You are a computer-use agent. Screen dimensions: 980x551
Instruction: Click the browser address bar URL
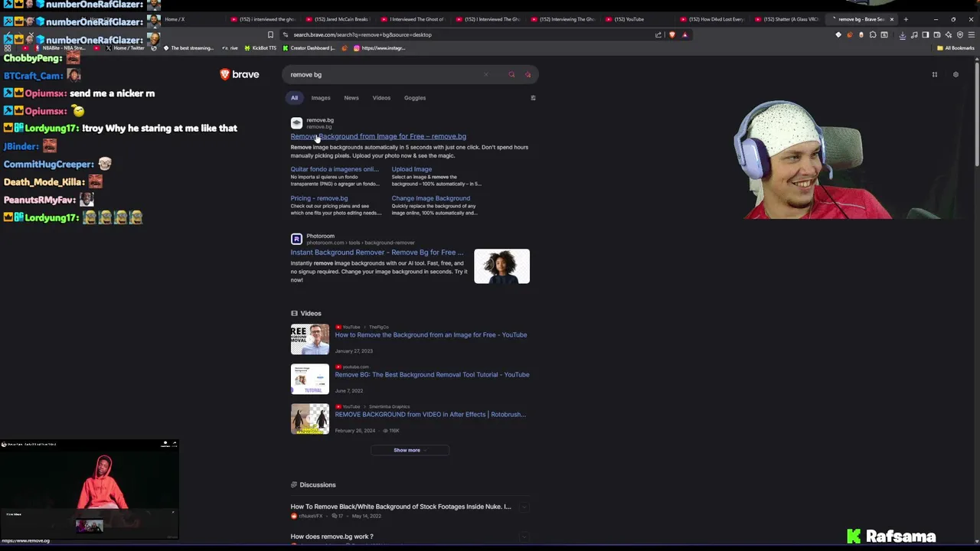tap(362, 34)
